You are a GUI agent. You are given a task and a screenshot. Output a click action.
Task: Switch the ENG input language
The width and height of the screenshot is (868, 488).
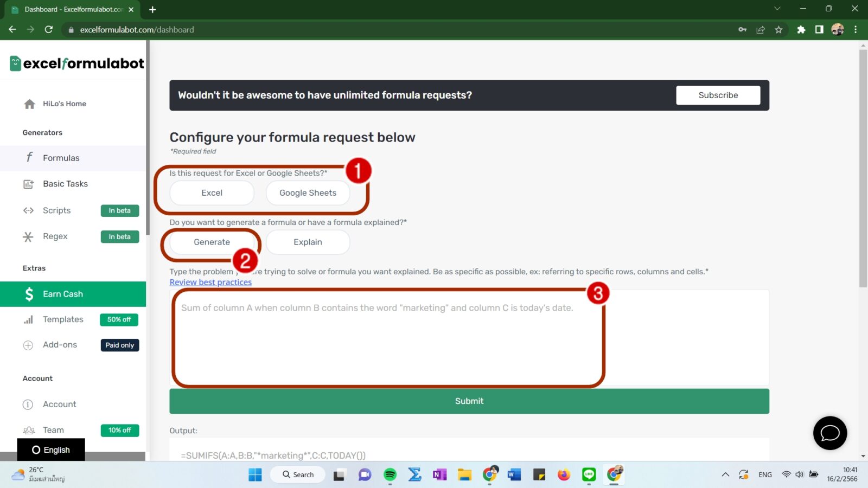point(765,475)
